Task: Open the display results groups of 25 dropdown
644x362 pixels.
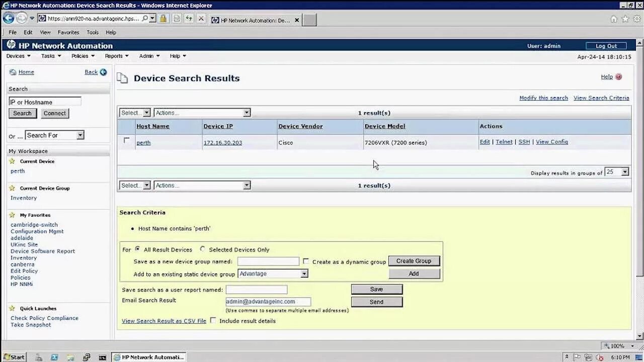Action: [x=617, y=172]
